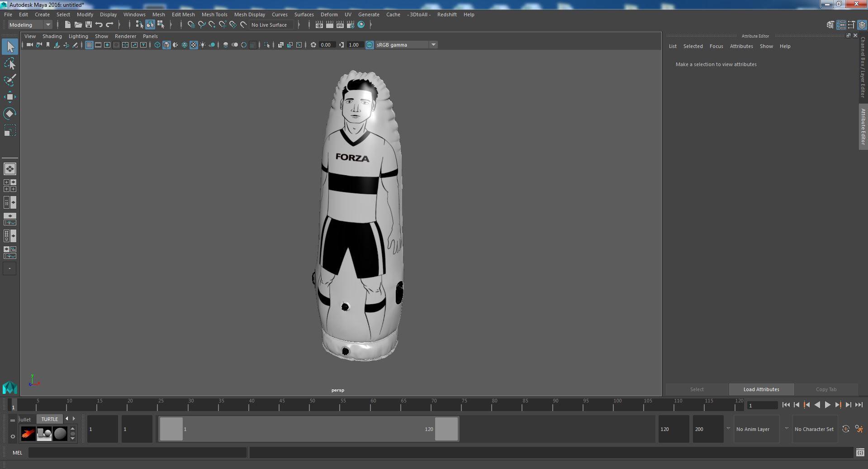Toggle wireframe shading in viewport
Viewport: 868px width, 469px height.
coord(157,45)
